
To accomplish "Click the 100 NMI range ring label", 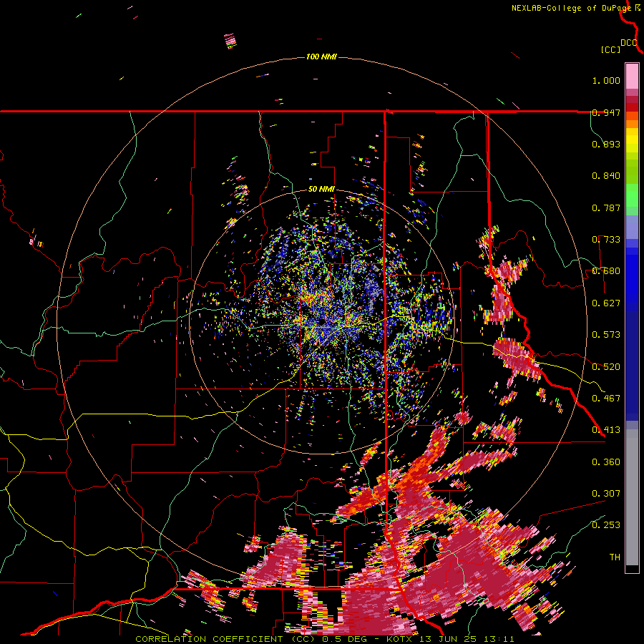I will [x=321, y=57].
